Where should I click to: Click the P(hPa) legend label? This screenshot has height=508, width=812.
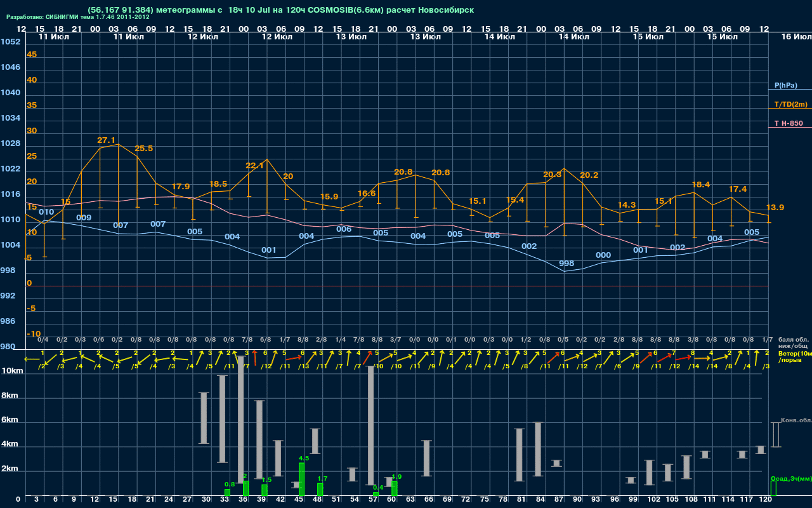785,85
